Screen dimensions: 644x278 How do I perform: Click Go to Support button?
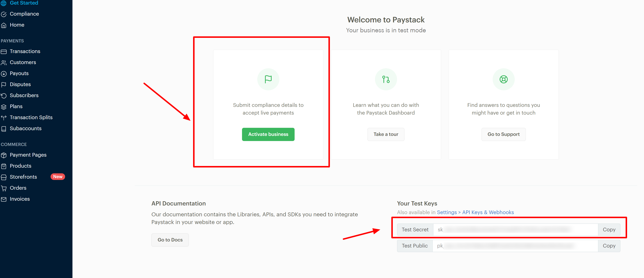[503, 134]
